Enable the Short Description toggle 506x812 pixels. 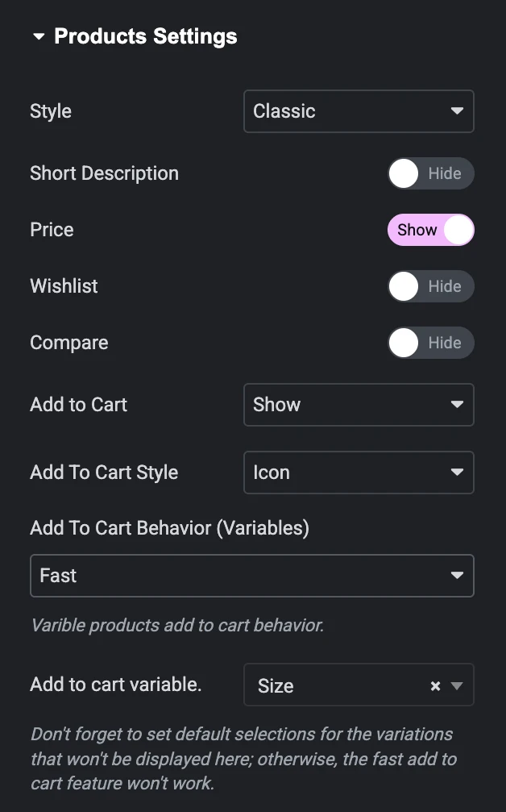click(x=430, y=173)
